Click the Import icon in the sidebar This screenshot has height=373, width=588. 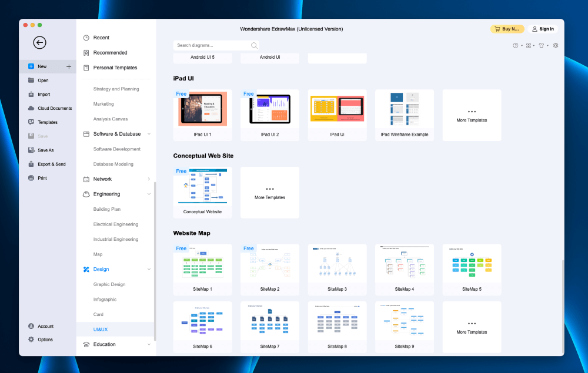point(31,95)
